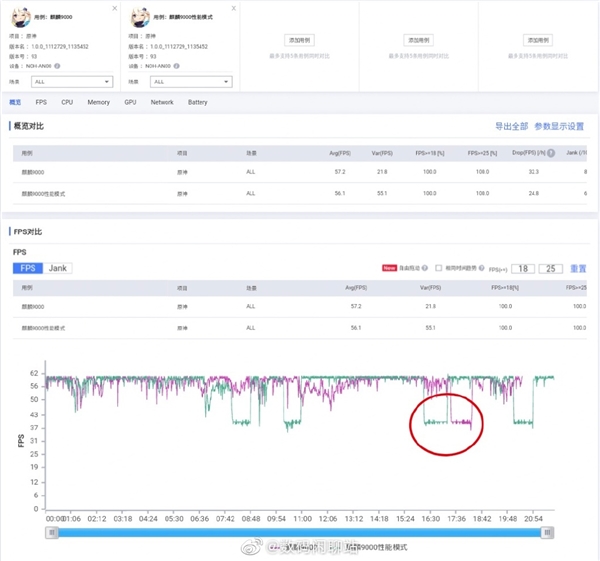Open first case's scene ALL dropdown

pyautogui.click(x=72, y=81)
